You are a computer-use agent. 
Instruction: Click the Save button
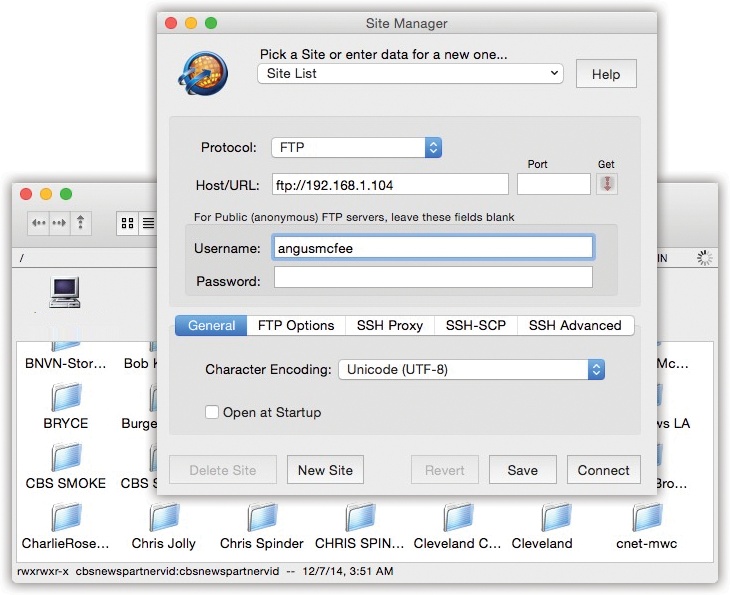523,470
